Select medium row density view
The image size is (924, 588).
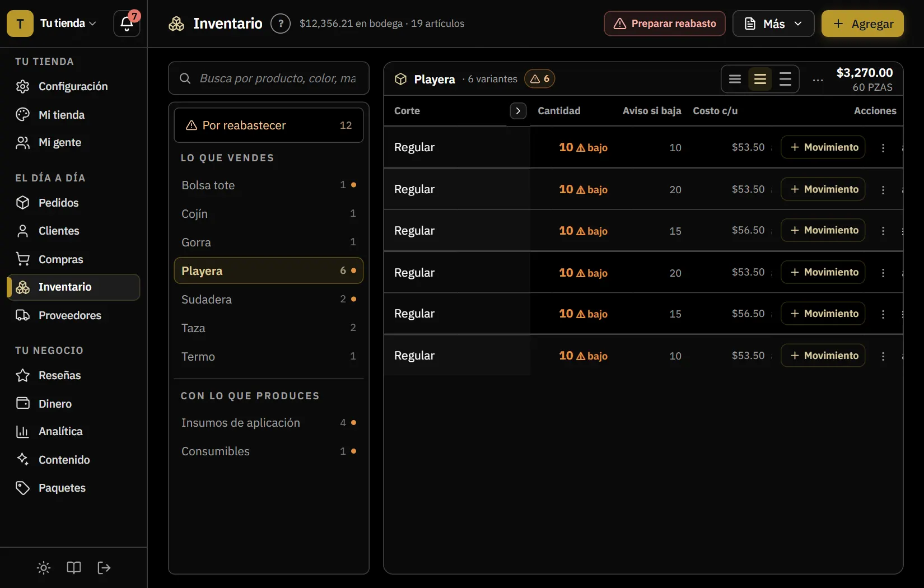(x=760, y=79)
